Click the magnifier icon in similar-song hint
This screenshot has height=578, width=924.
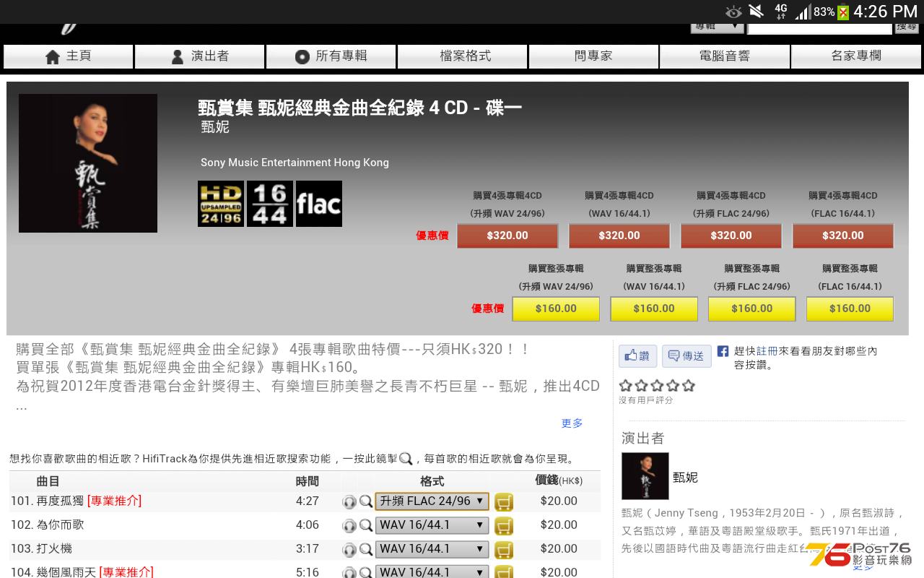point(406,459)
